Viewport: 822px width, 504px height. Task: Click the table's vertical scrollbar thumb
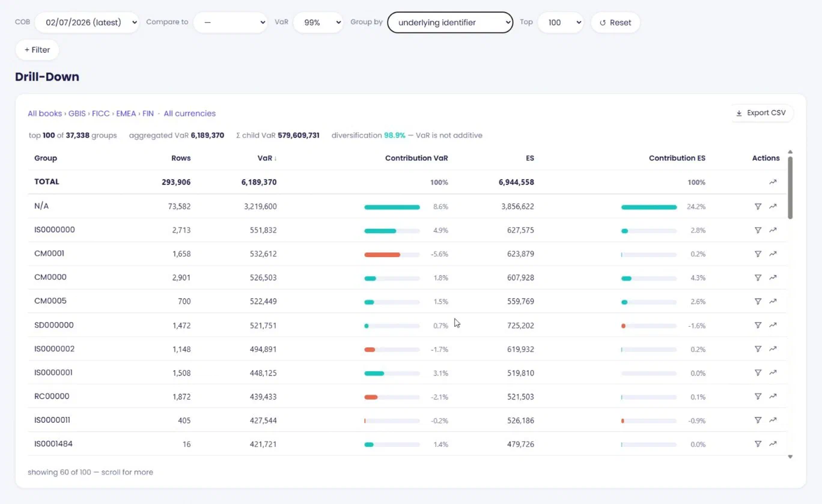pos(790,187)
